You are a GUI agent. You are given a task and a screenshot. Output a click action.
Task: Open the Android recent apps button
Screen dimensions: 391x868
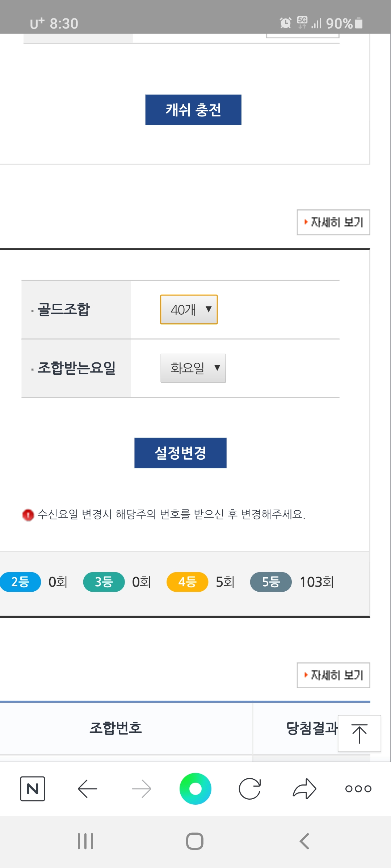(85, 841)
